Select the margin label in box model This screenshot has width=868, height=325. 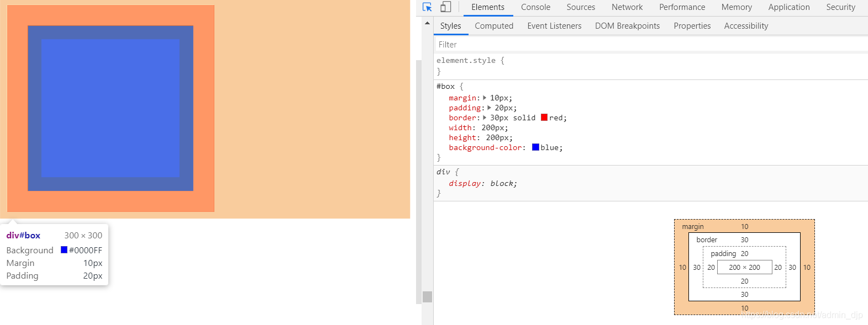(692, 227)
